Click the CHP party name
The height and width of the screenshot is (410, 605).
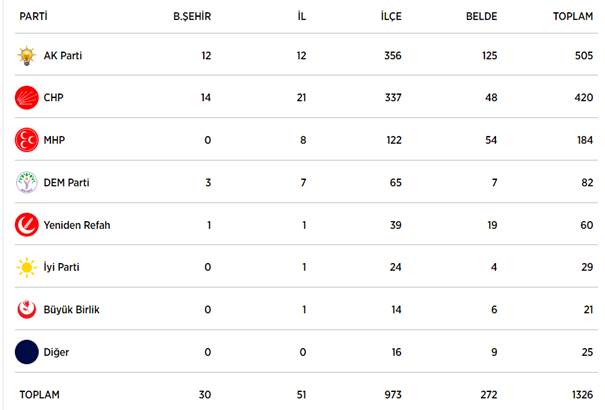(53, 98)
